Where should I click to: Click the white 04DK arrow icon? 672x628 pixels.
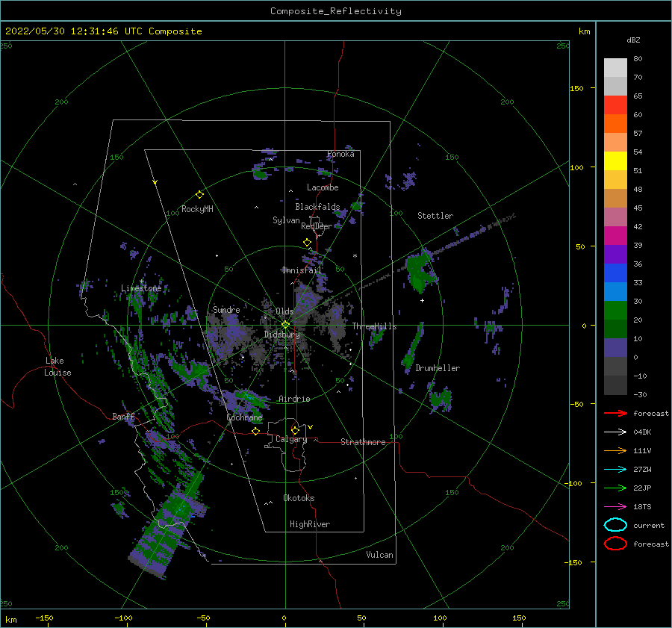(615, 432)
